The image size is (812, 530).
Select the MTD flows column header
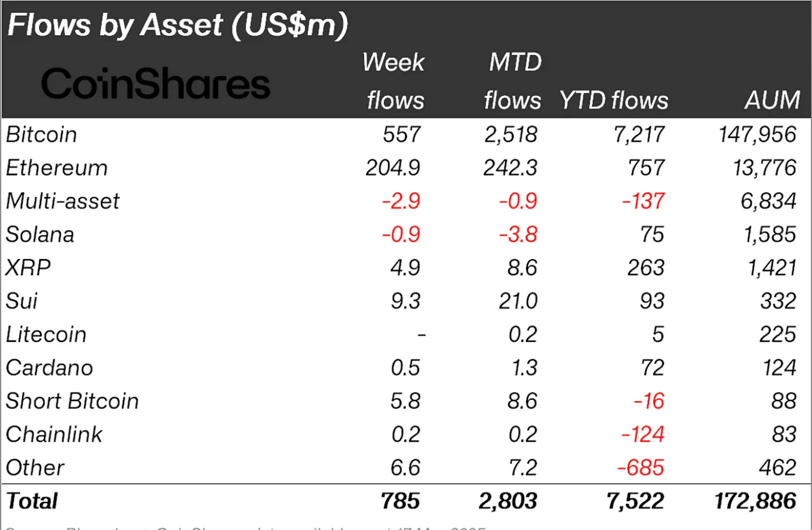(513, 81)
